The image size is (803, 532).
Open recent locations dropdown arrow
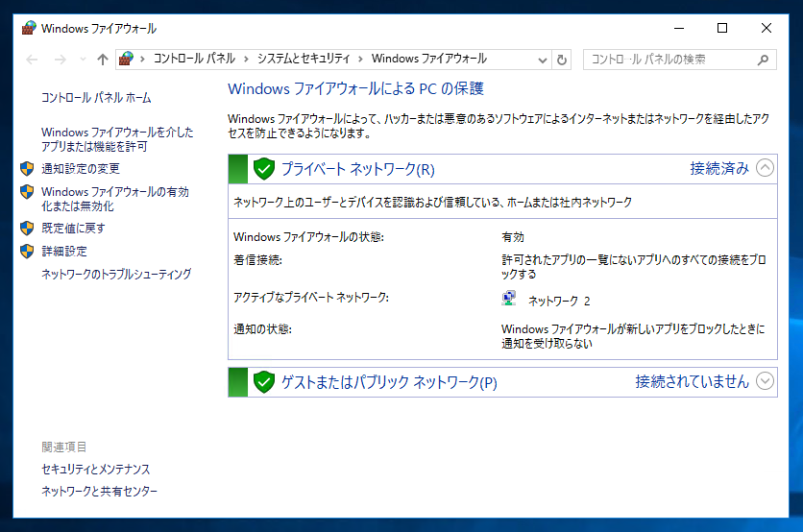point(83,60)
